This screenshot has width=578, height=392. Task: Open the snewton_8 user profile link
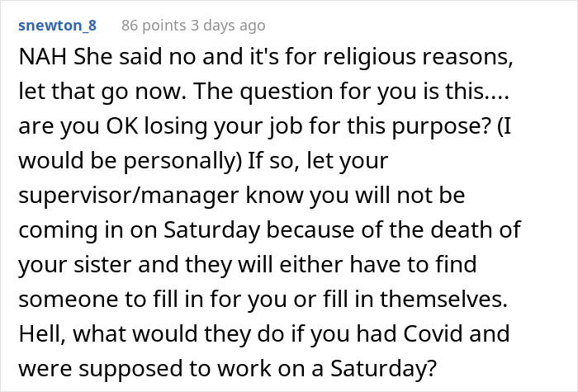tap(57, 25)
